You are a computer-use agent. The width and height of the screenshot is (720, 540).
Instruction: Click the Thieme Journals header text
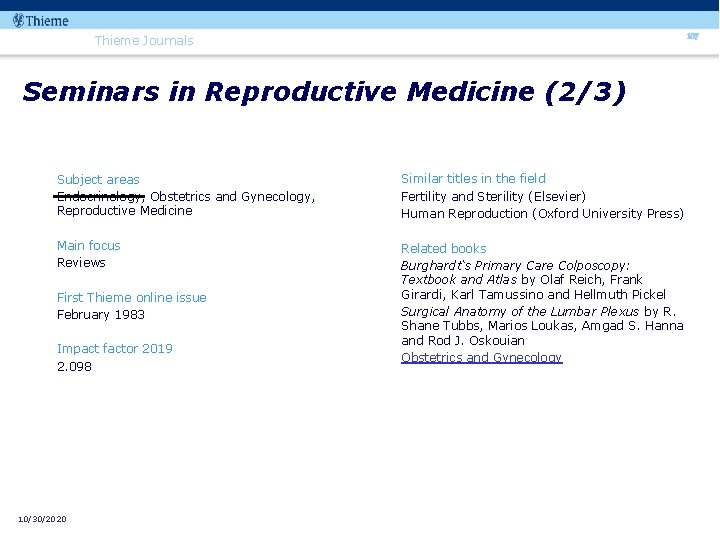pos(144,41)
